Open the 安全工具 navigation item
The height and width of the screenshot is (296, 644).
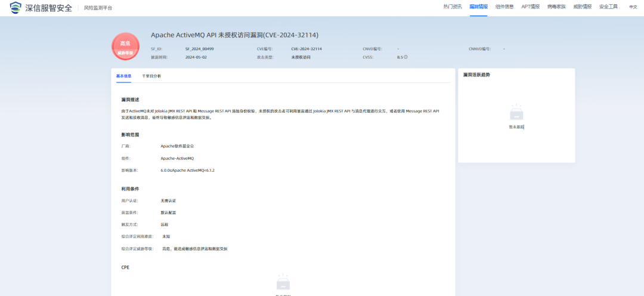tap(608, 7)
